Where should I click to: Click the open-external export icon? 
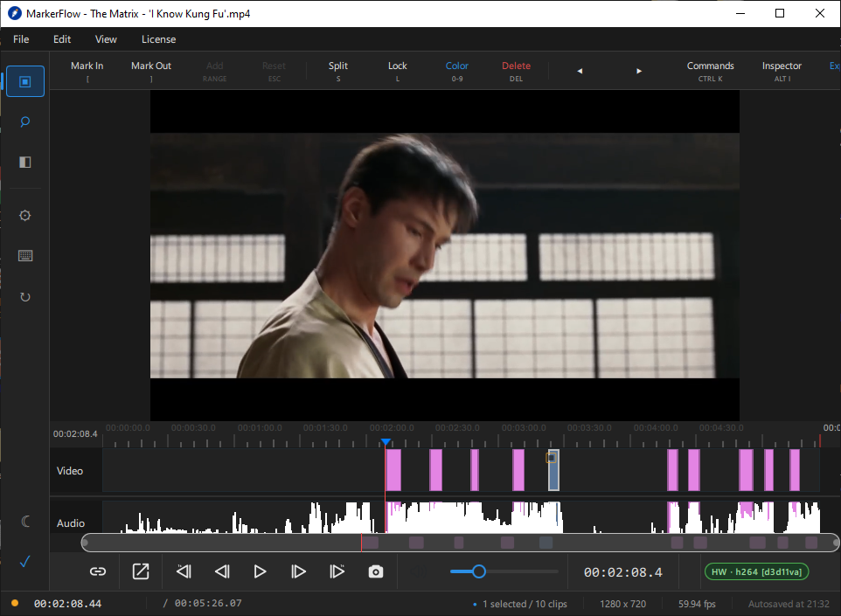(x=141, y=571)
